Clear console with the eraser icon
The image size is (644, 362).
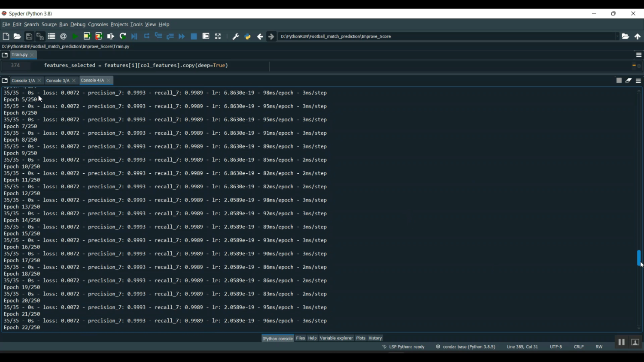(629, 81)
